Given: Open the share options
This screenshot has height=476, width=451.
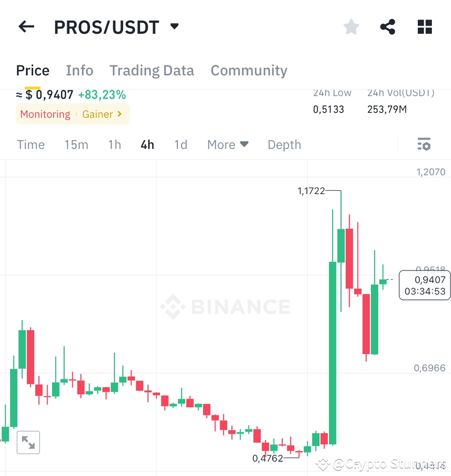Looking at the screenshot, I should 387,26.
